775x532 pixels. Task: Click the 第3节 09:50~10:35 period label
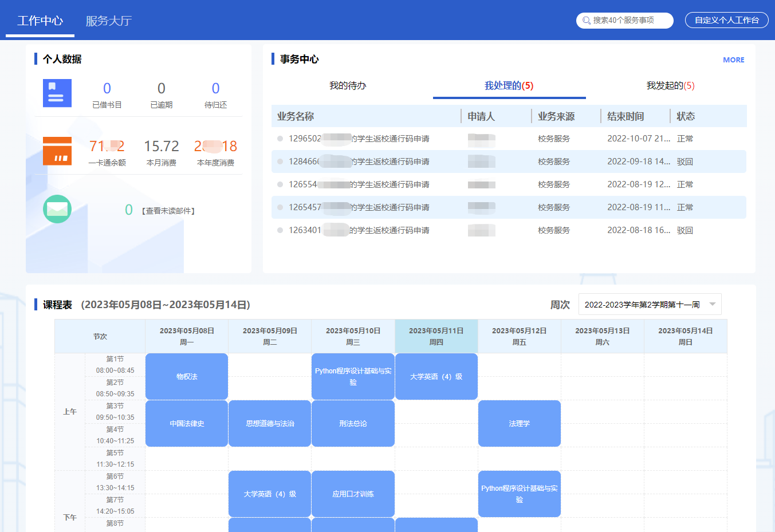click(x=115, y=412)
